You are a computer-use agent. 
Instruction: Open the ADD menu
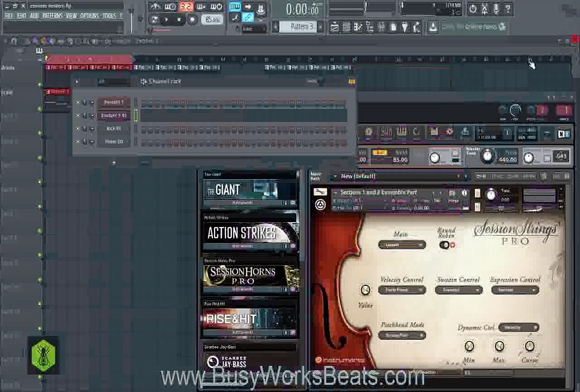(x=34, y=16)
